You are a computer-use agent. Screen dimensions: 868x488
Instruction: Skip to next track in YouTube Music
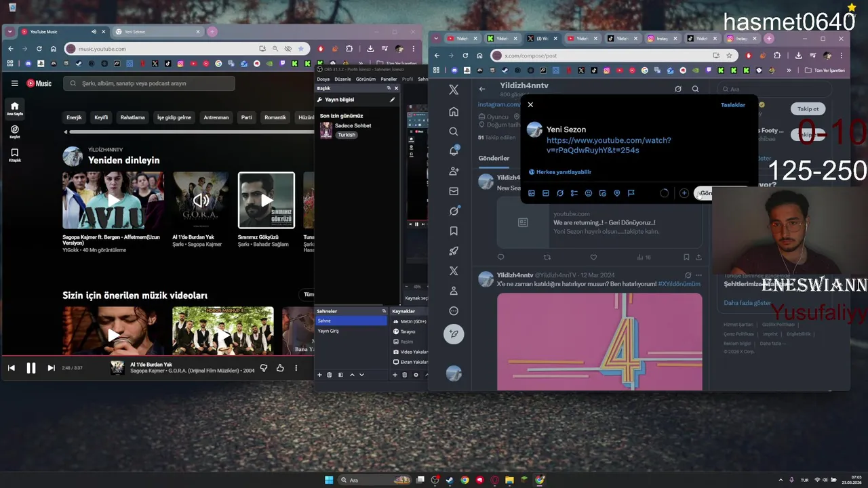pos(51,368)
